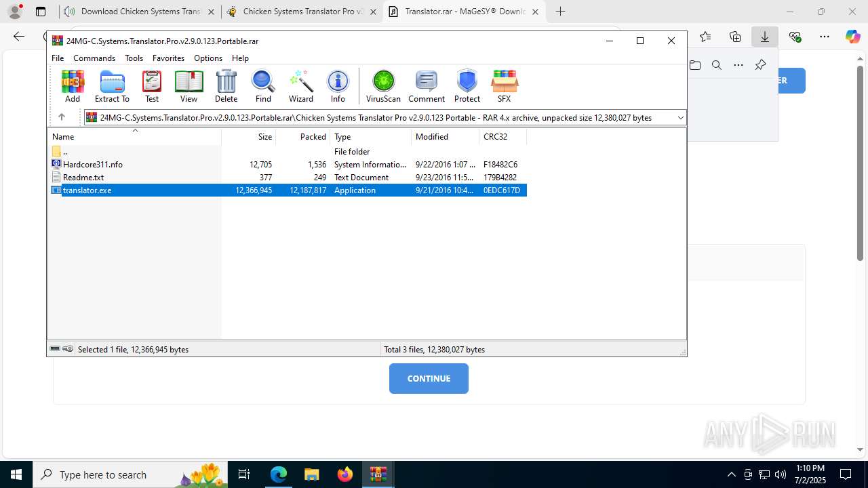Sort by the Packed column header
This screenshot has height=488, width=868.
pyautogui.click(x=303, y=136)
